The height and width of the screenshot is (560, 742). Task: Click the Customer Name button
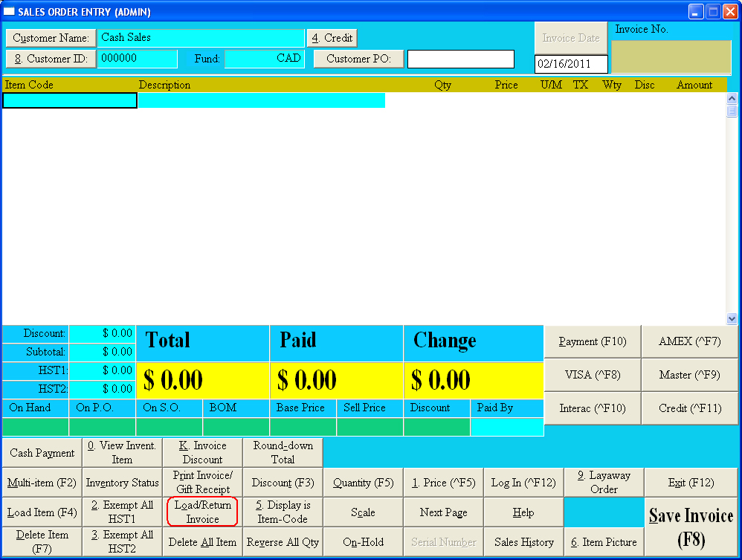pyautogui.click(x=51, y=38)
